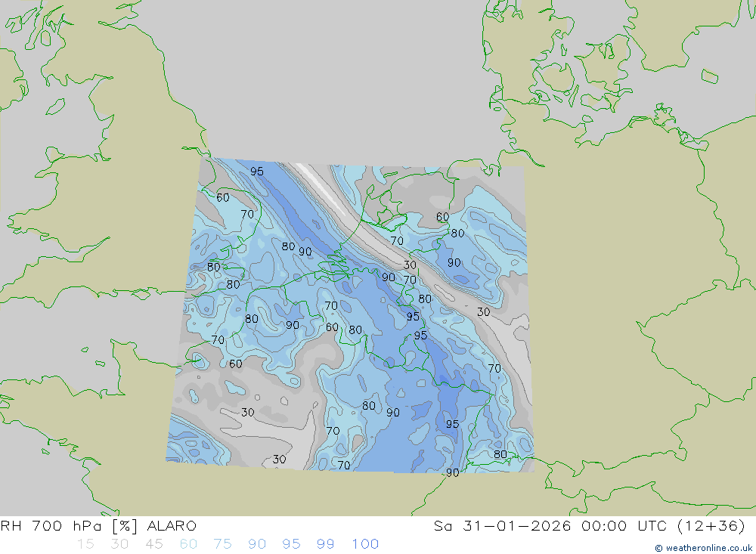
Task: Click legend value 45
Action: 153,544
